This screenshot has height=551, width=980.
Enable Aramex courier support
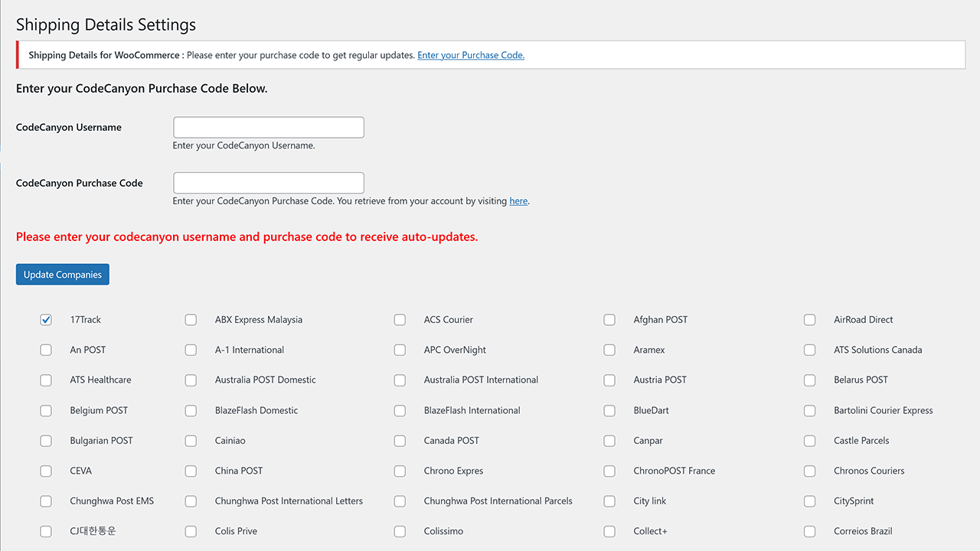tap(609, 350)
